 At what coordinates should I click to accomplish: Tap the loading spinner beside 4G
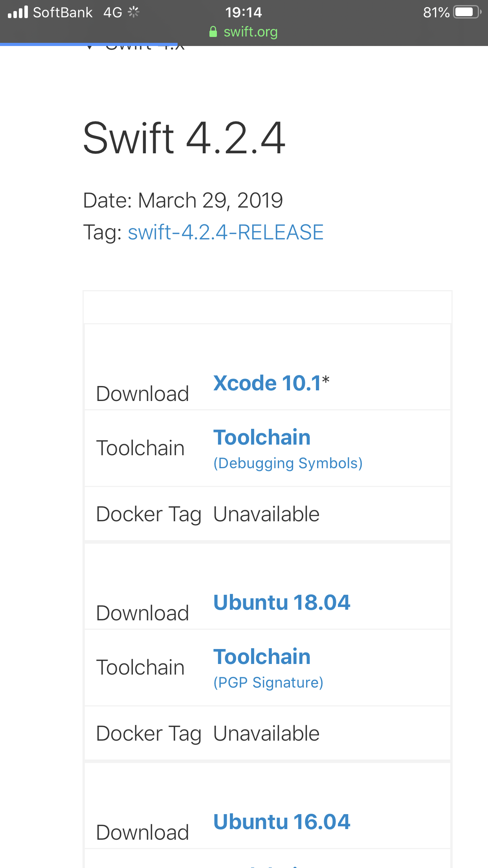tap(134, 12)
